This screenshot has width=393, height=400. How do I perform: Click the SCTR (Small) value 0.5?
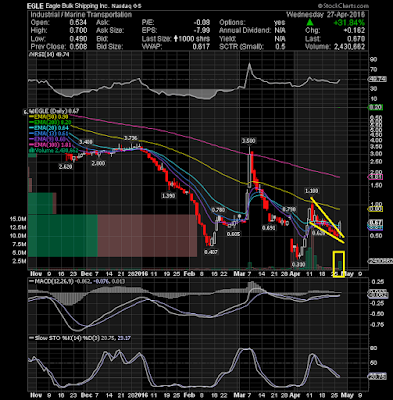281,46
